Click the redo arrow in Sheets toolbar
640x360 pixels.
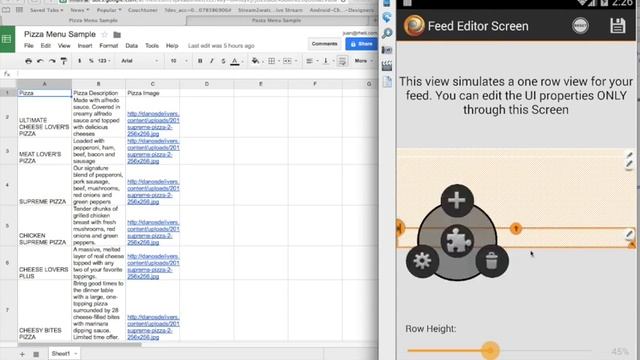[52, 61]
